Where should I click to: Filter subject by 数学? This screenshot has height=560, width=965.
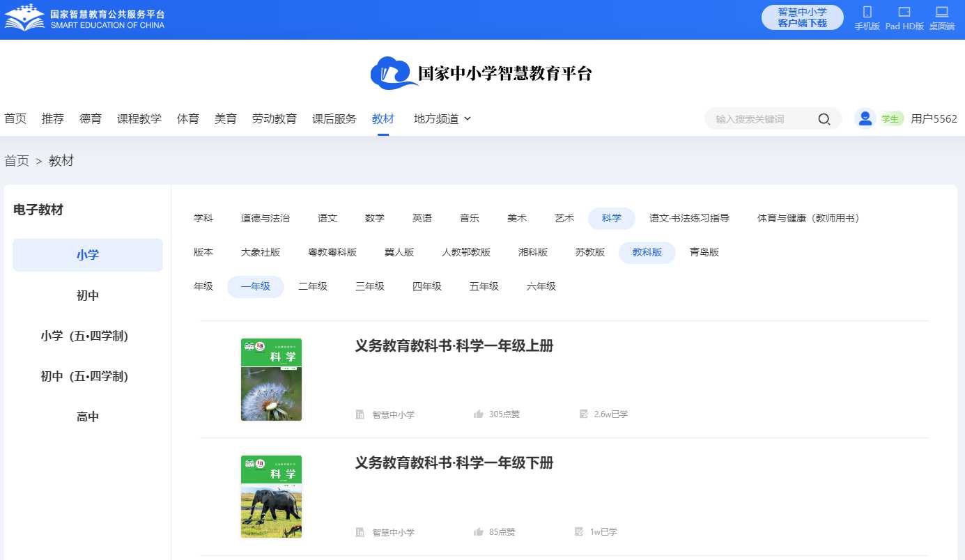(x=375, y=218)
